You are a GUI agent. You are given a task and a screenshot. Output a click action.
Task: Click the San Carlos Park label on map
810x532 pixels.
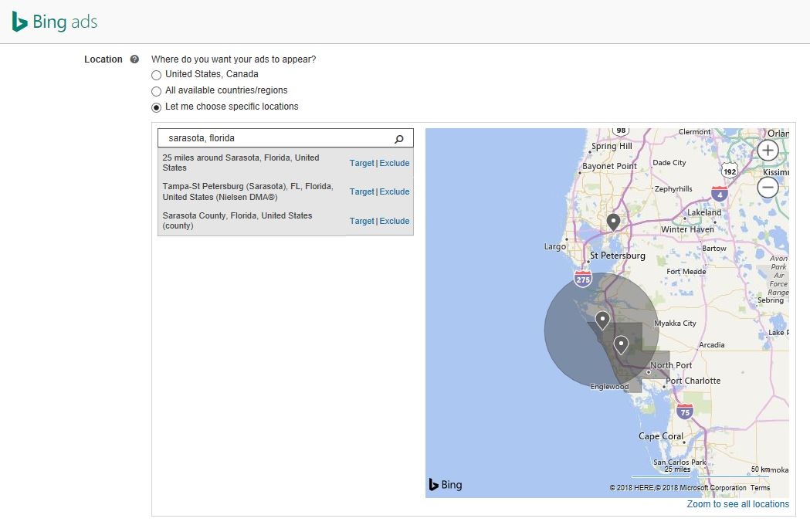pos(680,462)
